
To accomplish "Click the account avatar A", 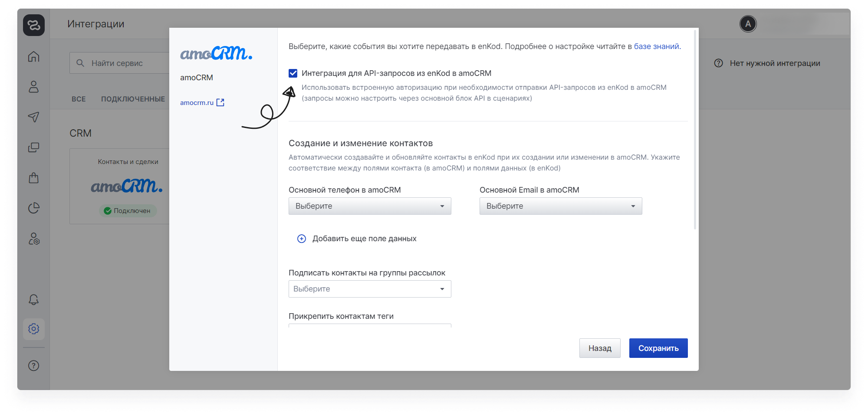I will [748, 24].
